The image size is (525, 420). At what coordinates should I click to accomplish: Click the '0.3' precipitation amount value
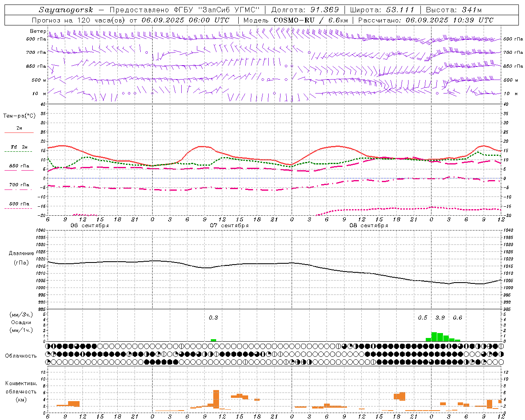(x=213, y=317)
